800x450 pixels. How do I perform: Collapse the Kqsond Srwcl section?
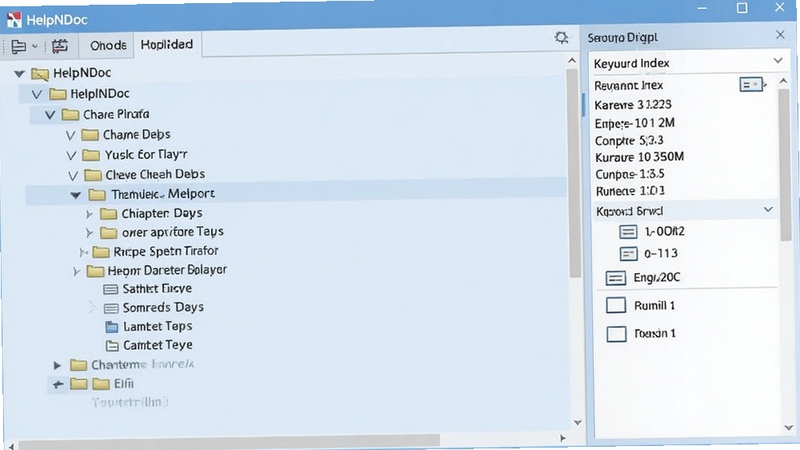click(x=768, y=210)
